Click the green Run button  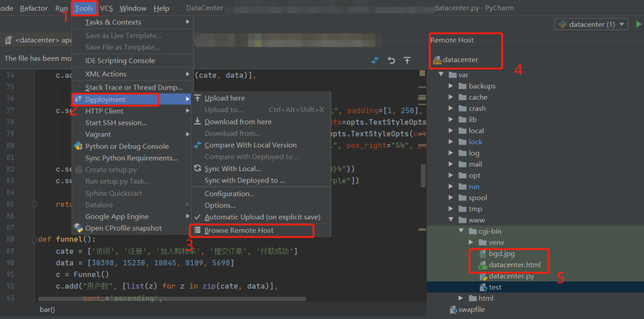coord(639,24)
